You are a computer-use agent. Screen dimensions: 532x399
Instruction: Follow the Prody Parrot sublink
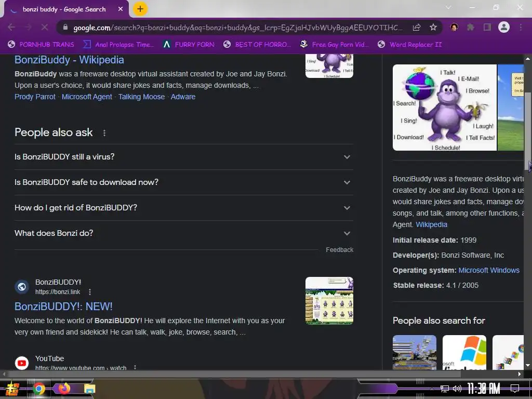tap(35, 97)
